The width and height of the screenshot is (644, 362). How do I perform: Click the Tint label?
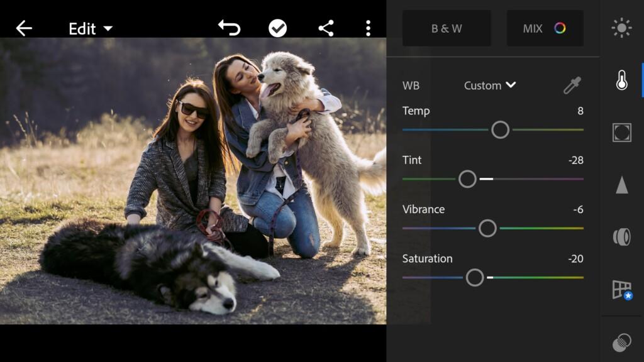(412, 160)
